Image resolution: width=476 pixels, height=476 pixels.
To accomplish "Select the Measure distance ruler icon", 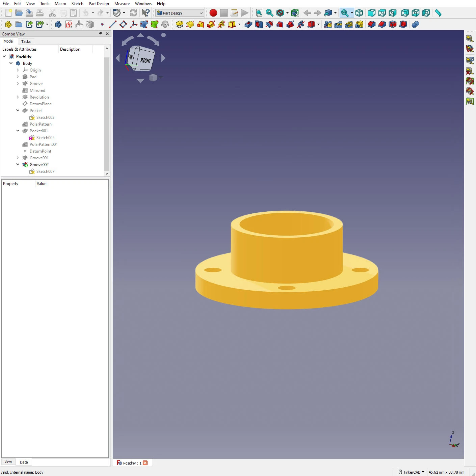I will click(x=438, y=13).
